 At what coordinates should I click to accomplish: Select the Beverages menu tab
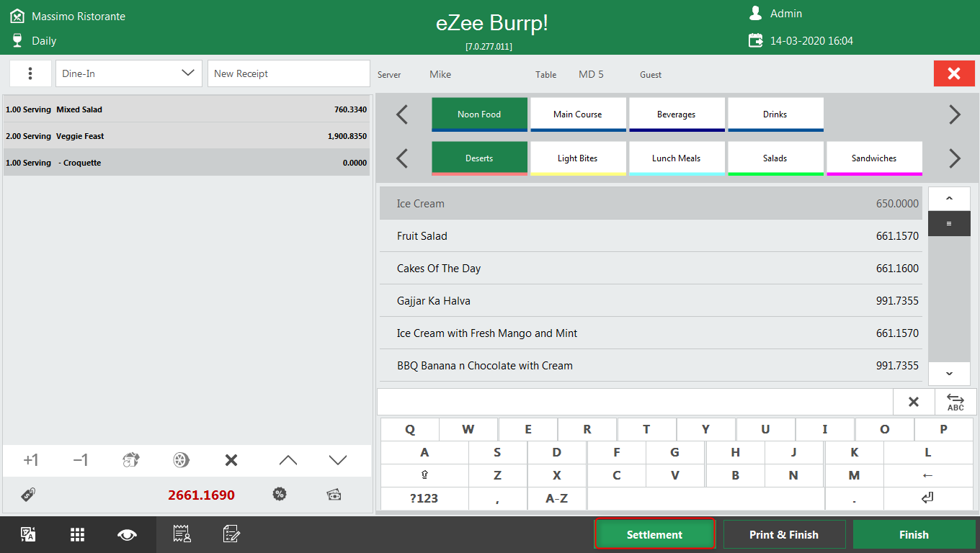(677, 114)
